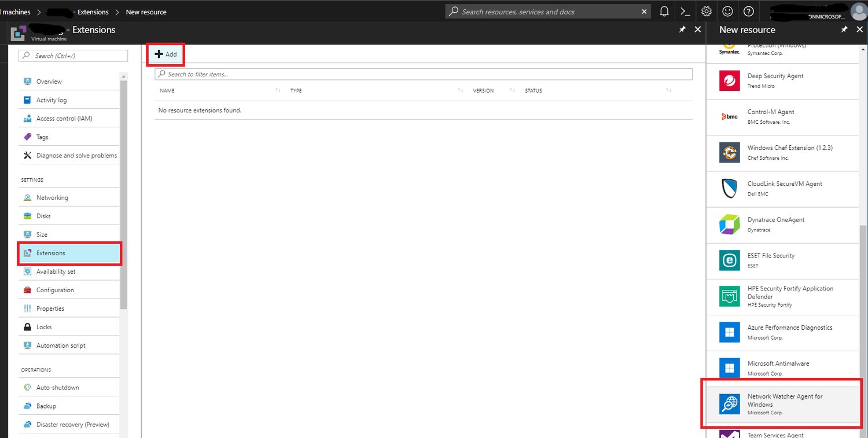Open Networking under Settings
The height and width of the screenshot is (438, 868).
pyautogui.click(x=53, y=197)
